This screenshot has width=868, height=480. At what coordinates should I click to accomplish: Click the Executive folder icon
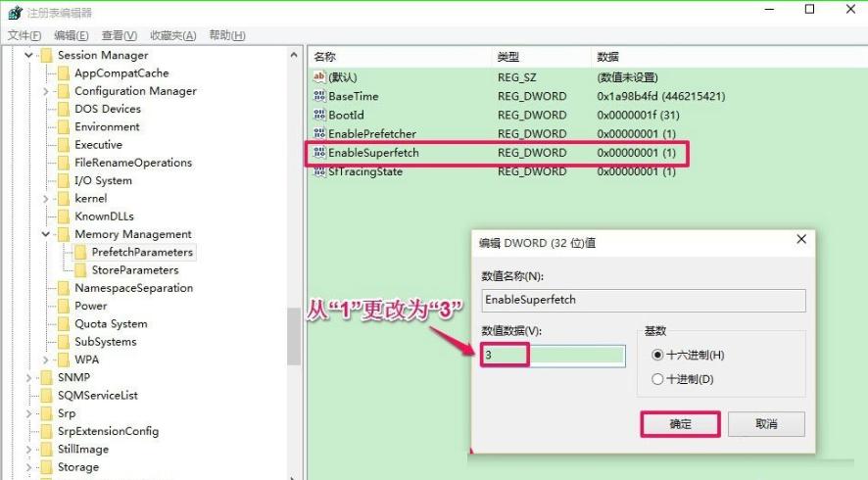tap(65, 145)
